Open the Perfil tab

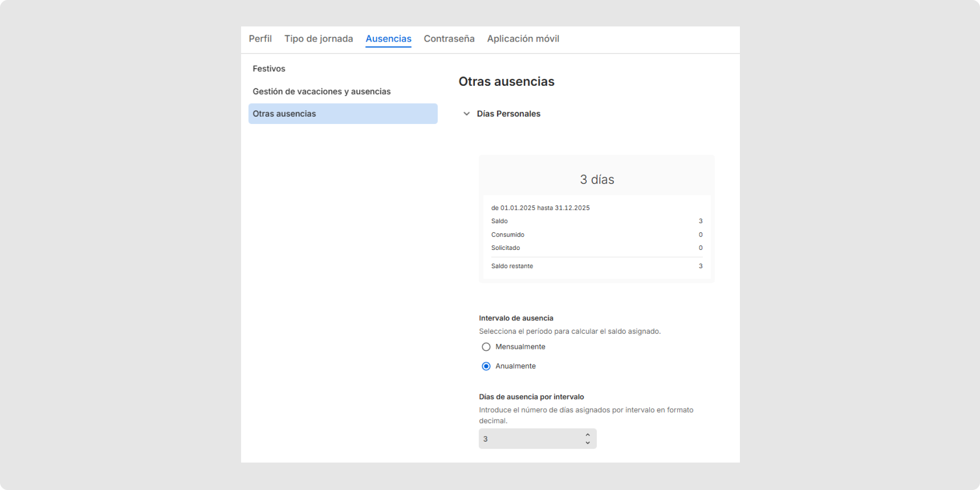pyautogui.click(x=260, y=39)
